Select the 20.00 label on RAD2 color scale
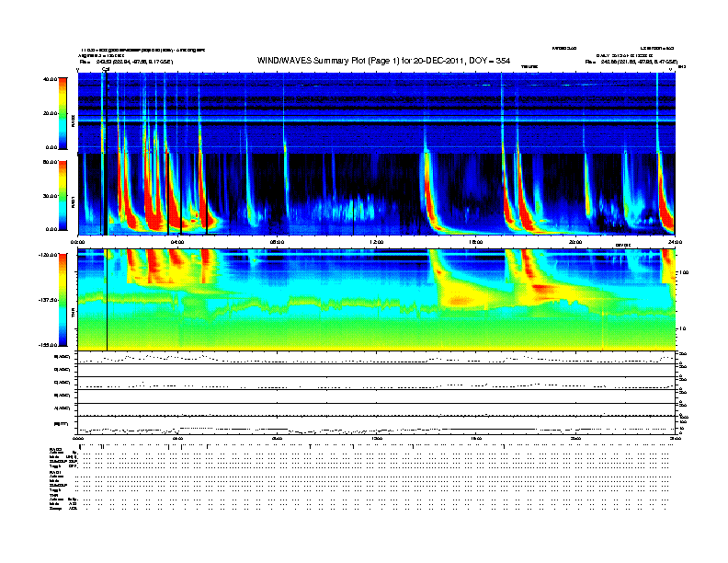This screenshot has width=728, height=563. pyautogui.click(x=51, y=113)
